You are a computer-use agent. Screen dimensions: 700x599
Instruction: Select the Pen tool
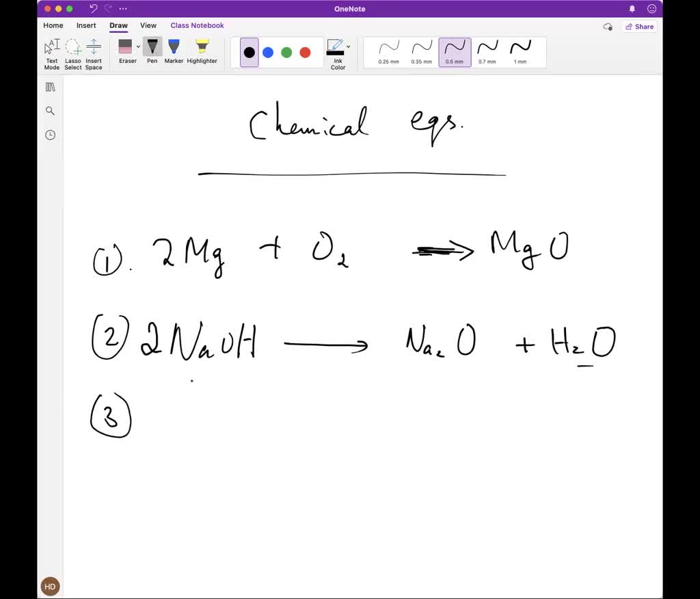point(152,48)
